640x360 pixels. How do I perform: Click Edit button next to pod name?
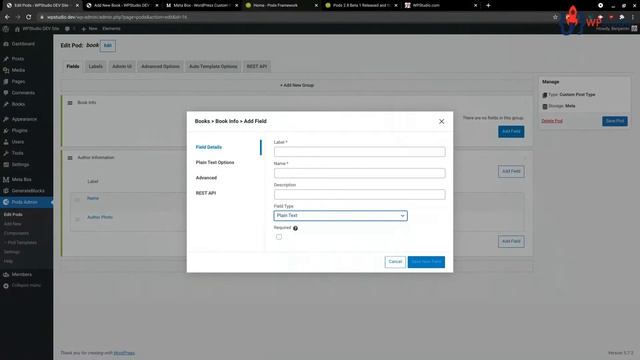(108, 45)
